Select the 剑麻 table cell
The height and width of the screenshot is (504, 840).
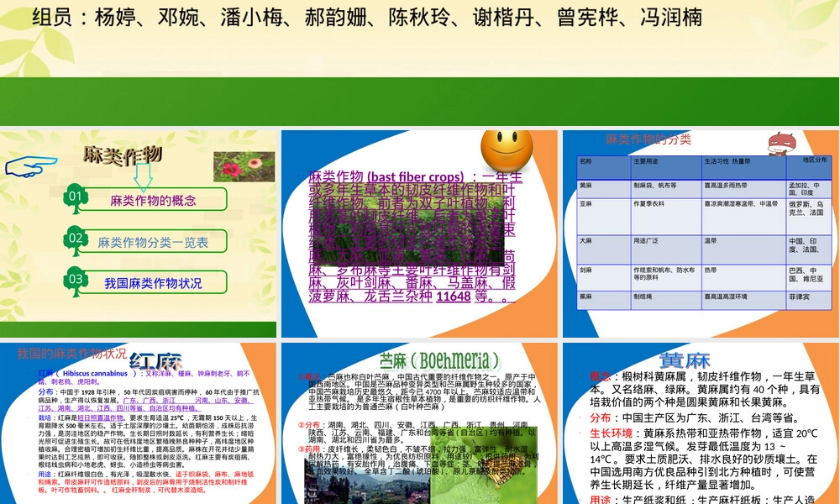tap(604, 277)
